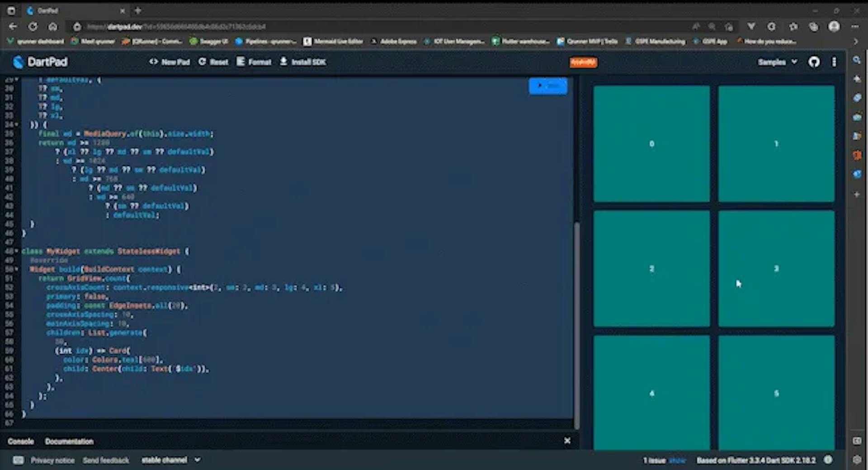Open the GitHub repository icon
The width and height of the screenshot is (868, 470).
814,62
